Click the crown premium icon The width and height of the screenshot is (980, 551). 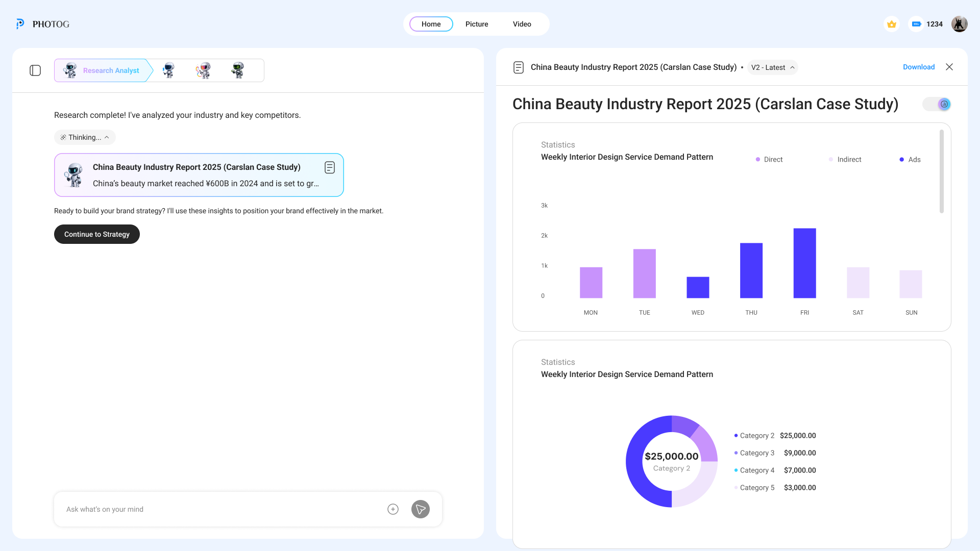point(892,24)
